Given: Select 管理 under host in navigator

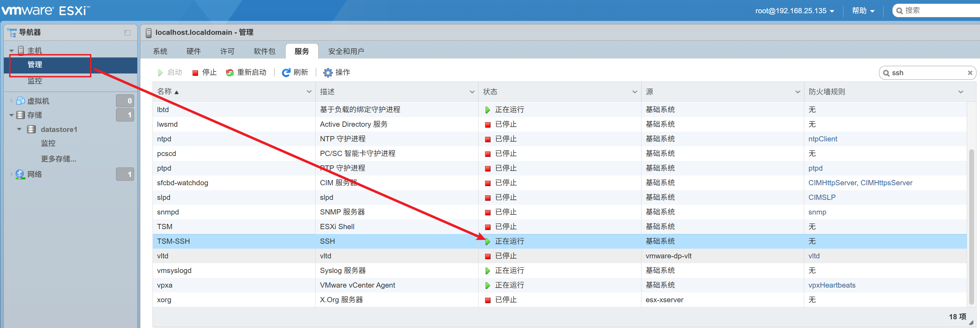Looking at the screenshot, I should (70, 65).
